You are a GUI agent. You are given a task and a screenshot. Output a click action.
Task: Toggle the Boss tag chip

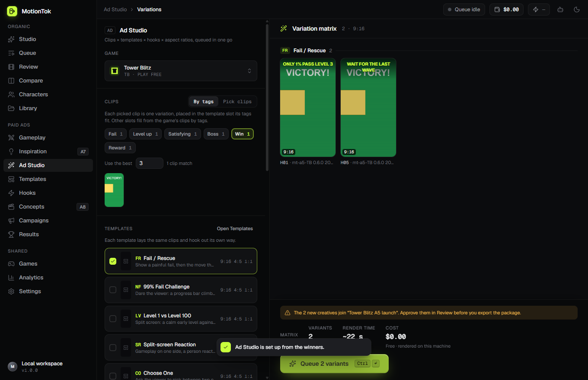coord(216,134)
